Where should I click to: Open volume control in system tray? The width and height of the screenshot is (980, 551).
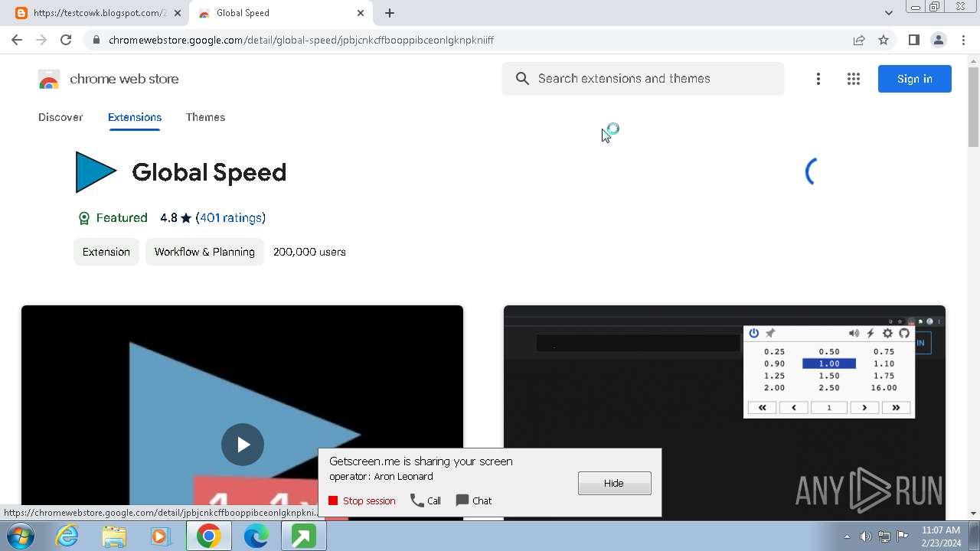(865, 536)
